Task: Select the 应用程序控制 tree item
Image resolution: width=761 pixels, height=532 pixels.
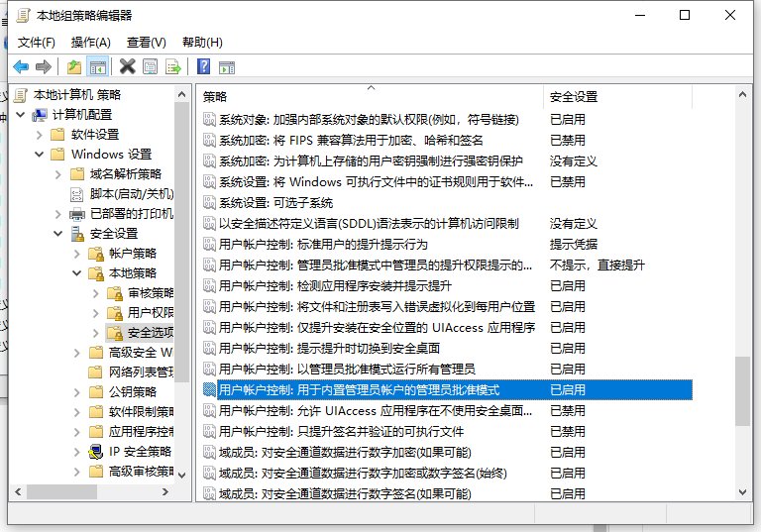Action: (141, 432)
